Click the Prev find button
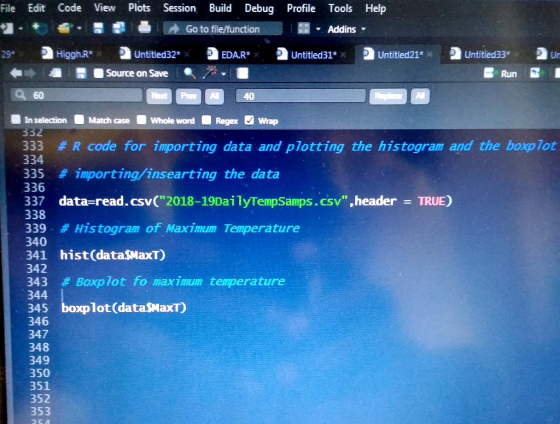 (188, 96)
